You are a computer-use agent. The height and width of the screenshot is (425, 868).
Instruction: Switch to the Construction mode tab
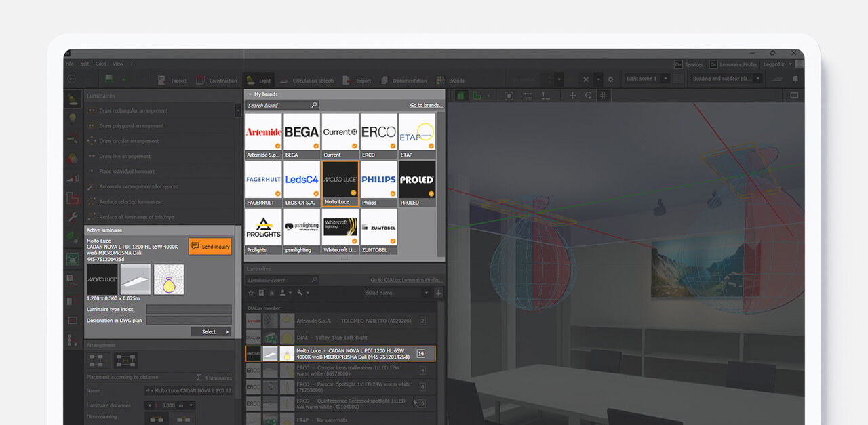point(216,80)
